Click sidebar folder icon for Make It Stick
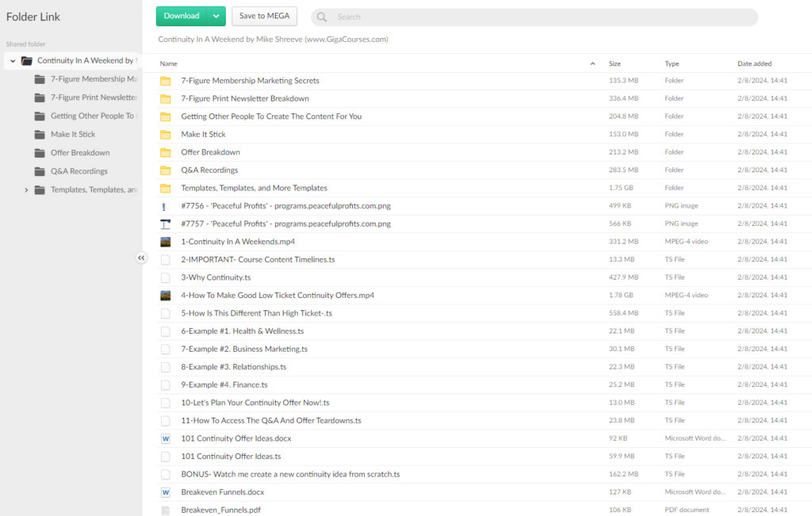This screenshot has height=516, width=812. tap(40, 135)
